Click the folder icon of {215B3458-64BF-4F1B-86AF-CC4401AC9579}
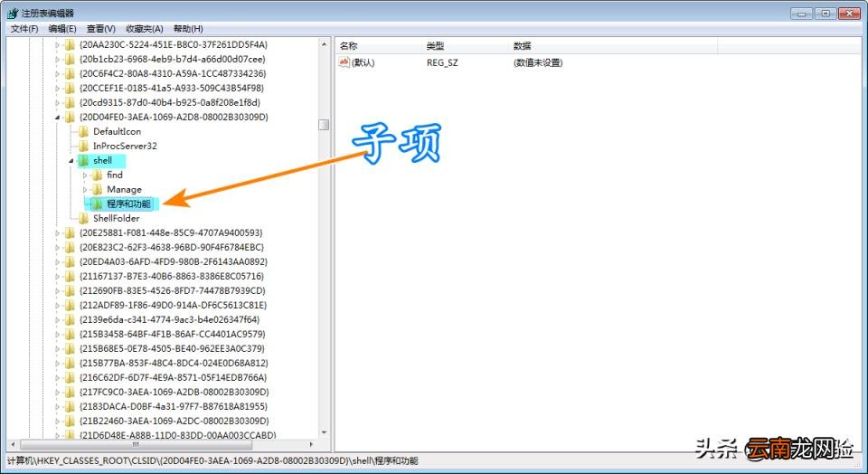Viewport: 868px width, 474px height. 70,335
